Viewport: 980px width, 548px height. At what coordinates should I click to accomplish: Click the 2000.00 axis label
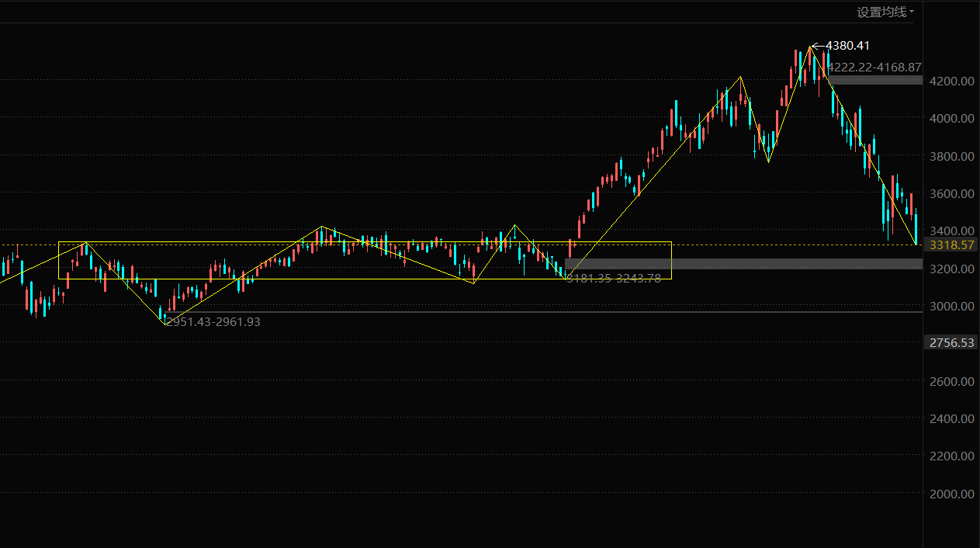pyautogui.click(x=952, y=494)
